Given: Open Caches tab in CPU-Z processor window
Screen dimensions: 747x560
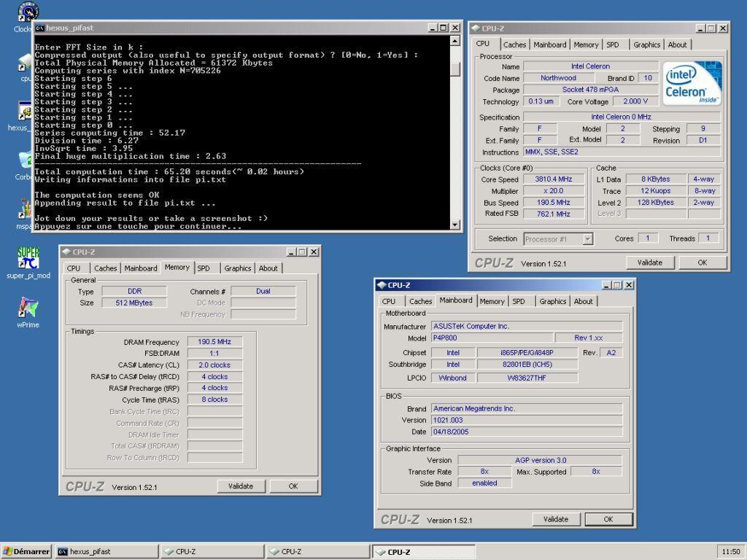Looking at the screenshot, I should [514, 44].
